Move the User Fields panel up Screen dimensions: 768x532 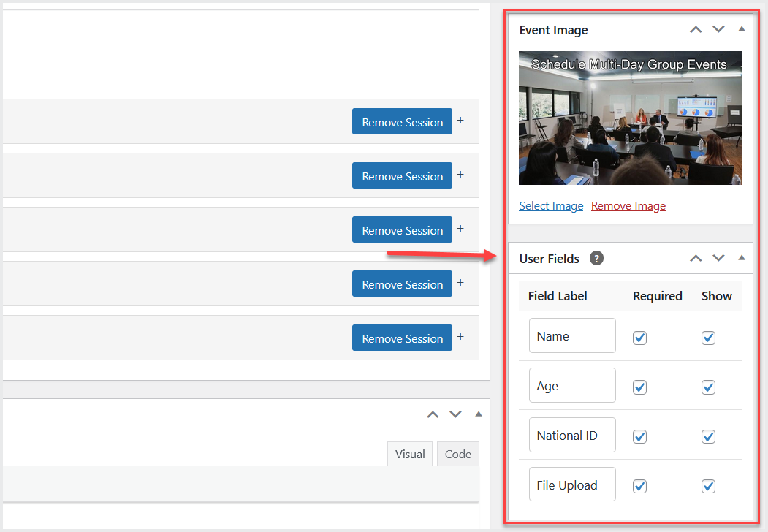(696, 258)
